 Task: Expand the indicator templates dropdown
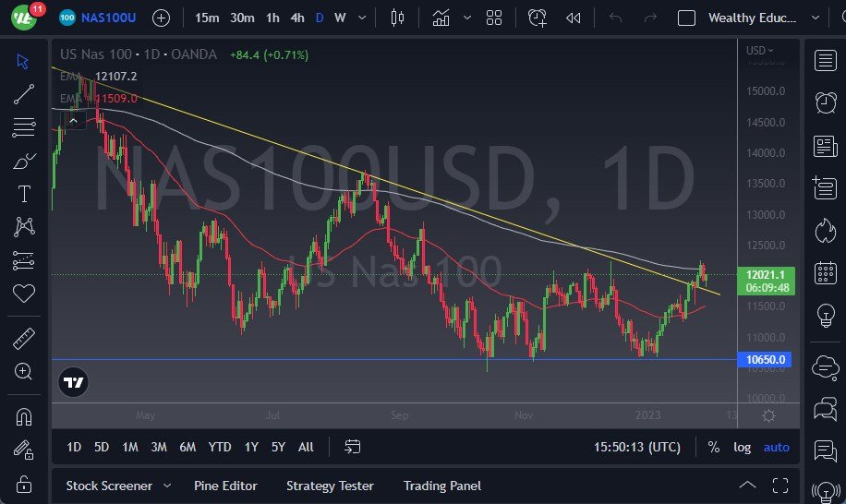(467, 18)
